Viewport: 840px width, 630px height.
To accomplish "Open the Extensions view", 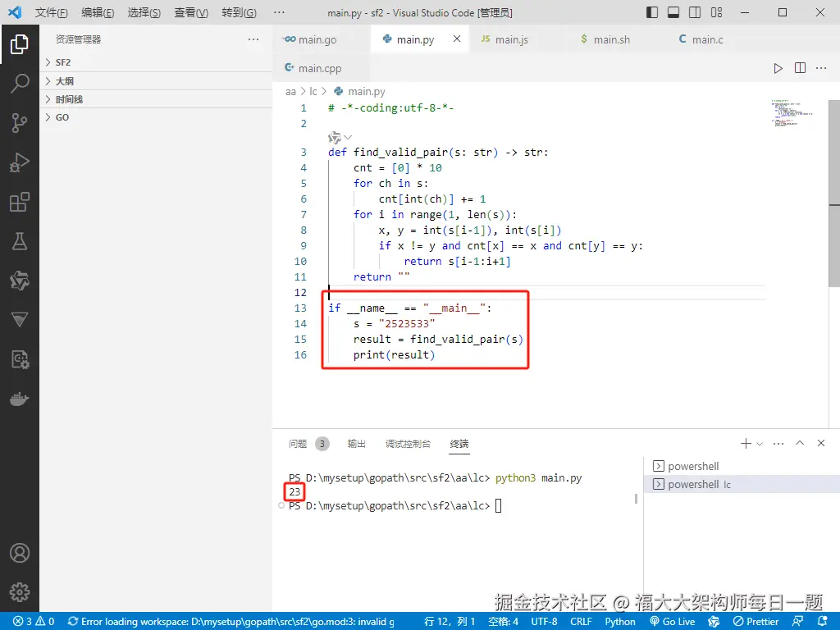I will [20, 202].
